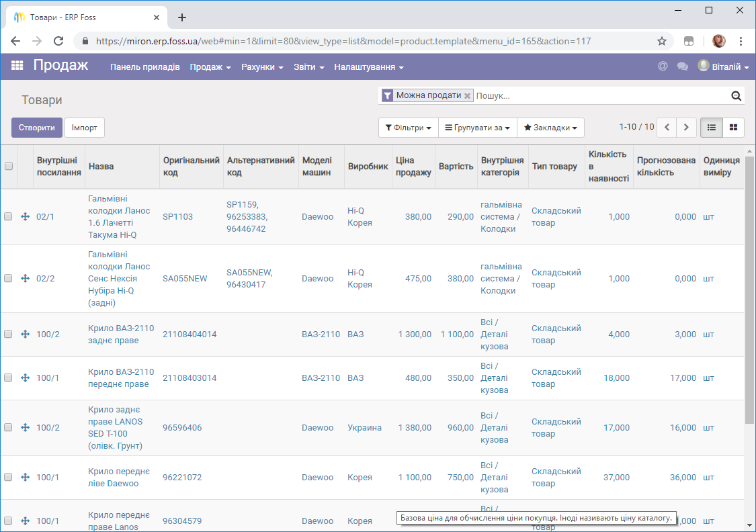Switch to kanban view
This screenshot has height=532, width=756.
[733, 128]
